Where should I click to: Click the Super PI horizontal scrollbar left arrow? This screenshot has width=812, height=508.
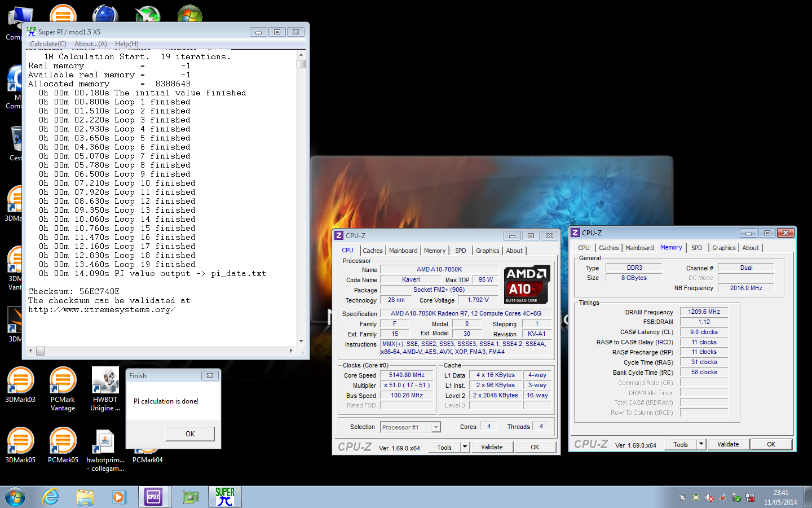click(30, 351)
